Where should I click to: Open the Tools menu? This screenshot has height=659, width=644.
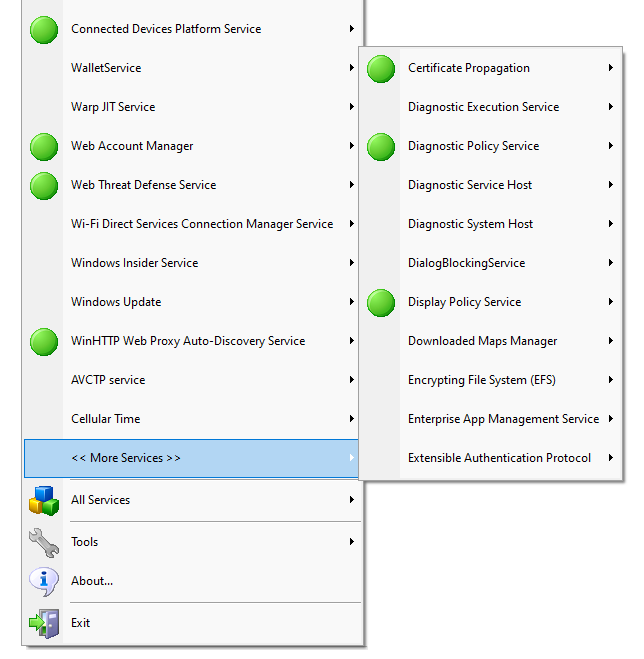point(193,542)
